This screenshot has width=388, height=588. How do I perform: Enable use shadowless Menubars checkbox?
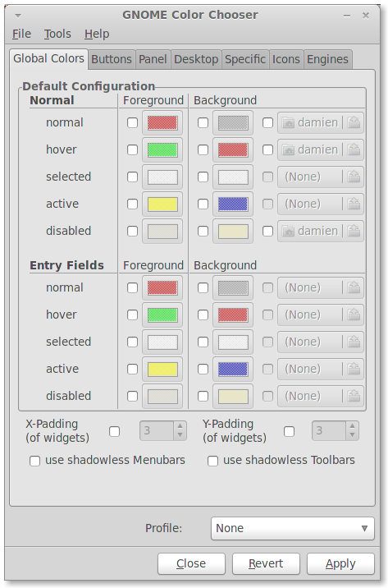click(x=34, y=461)
